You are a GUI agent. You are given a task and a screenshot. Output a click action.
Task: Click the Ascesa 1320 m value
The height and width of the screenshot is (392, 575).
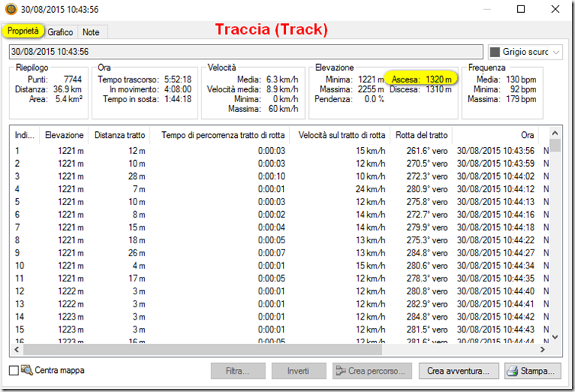click(x=438, y=79)
